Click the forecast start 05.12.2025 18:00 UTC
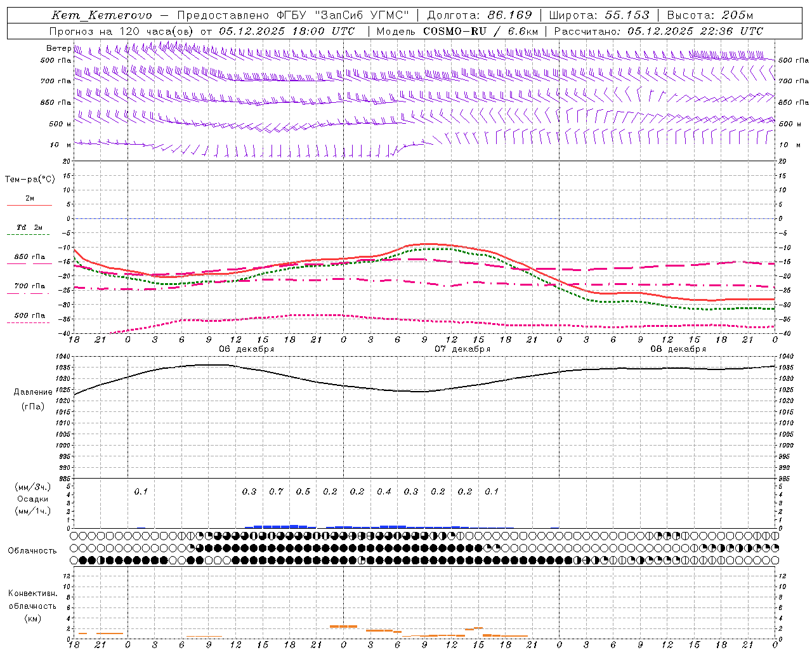 pyautogui.click(x=287, y=31)
